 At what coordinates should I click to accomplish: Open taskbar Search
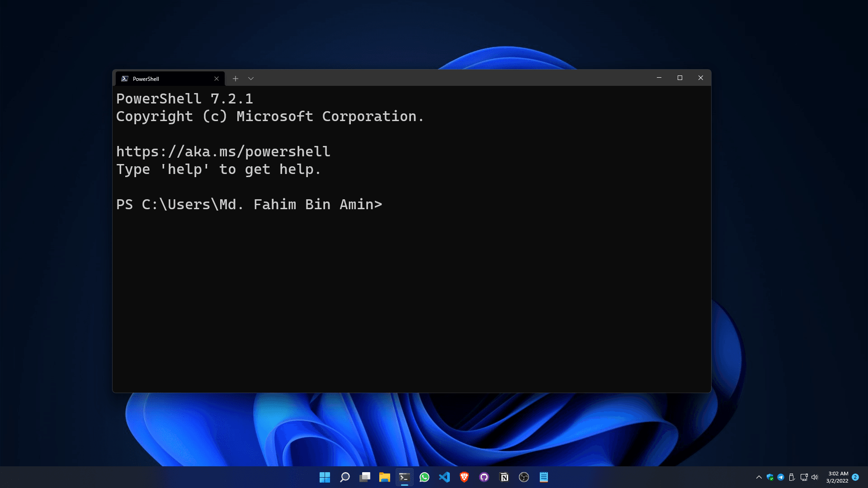345,477
